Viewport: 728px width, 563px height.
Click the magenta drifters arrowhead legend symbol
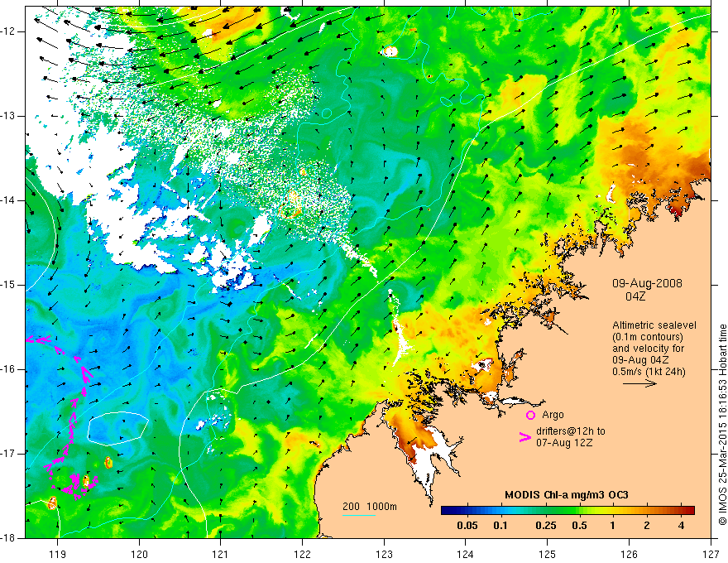pyautogui.click(x=525, y=437)
